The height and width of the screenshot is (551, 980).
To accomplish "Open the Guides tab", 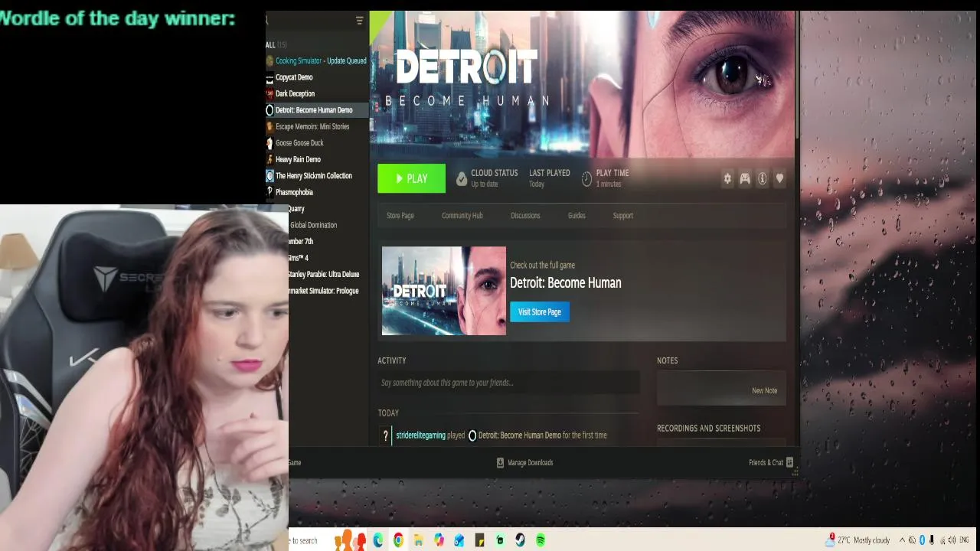I will (577, 216).
